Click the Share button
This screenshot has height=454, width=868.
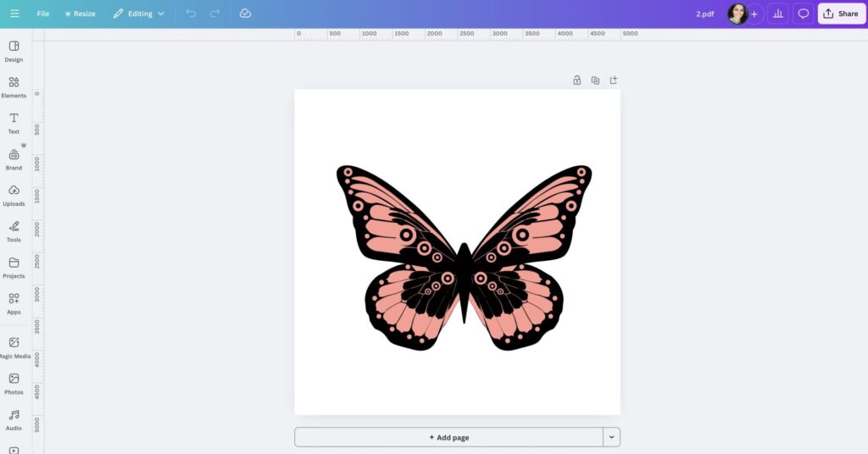coord(841,14)
